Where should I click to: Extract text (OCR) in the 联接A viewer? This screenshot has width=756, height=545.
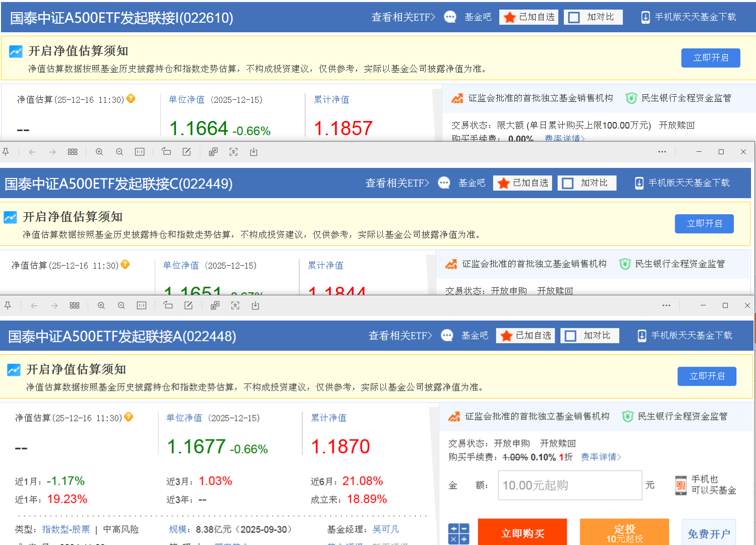tap(235, 306)
